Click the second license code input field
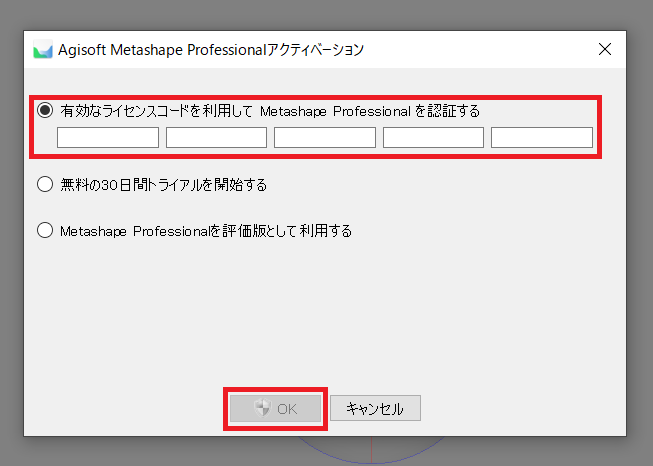This screenshot has height=466, width=653. [x=217, y=137]
